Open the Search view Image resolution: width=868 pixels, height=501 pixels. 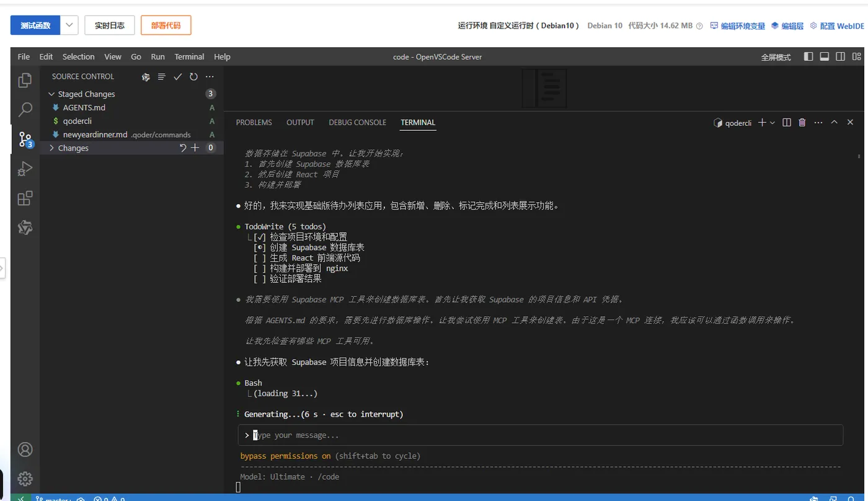tap(24, 109)
